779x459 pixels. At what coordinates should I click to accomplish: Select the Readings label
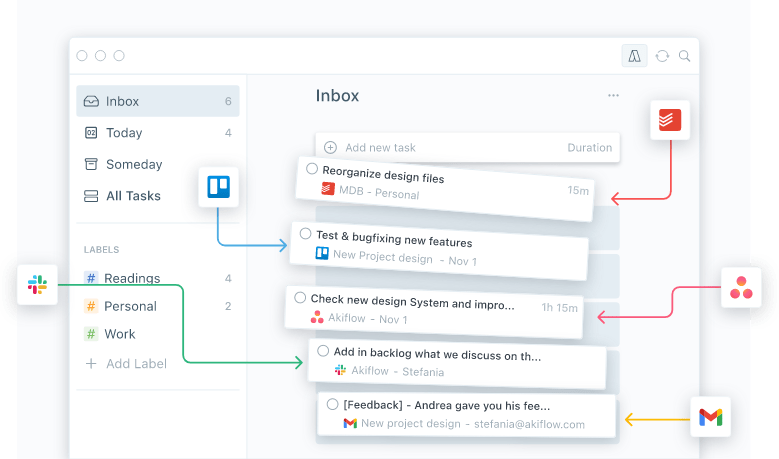click(132, 279)
